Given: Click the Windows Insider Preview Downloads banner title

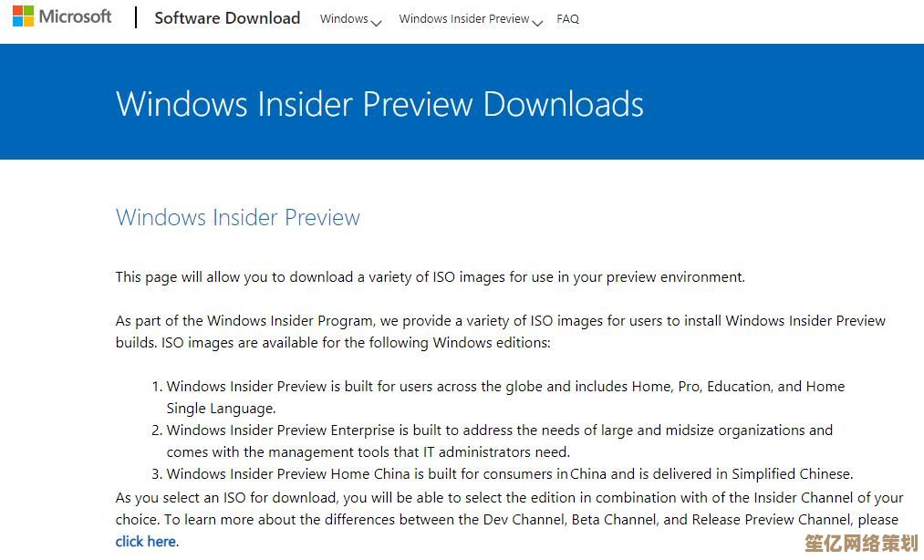Looking at the screenshot, I should (x=379, y=103).
